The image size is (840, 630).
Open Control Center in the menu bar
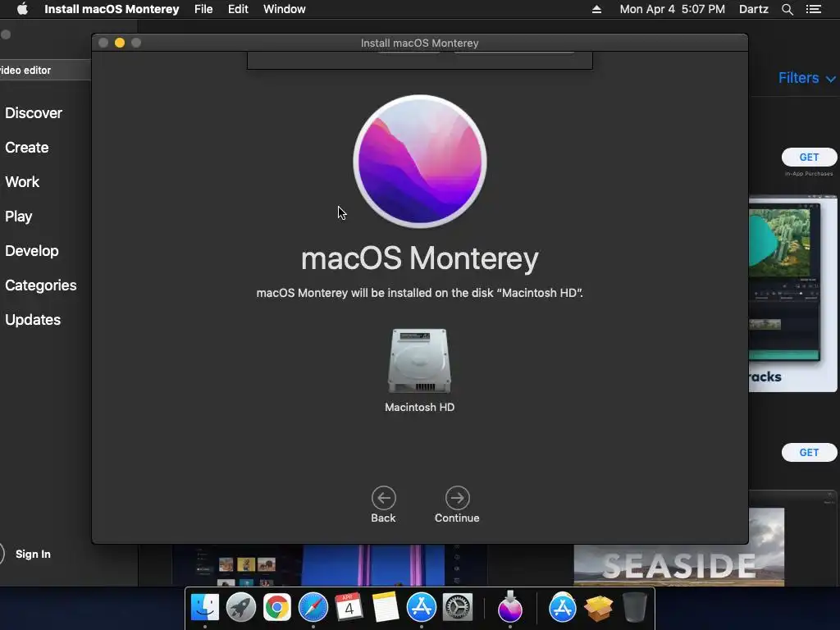814,9
